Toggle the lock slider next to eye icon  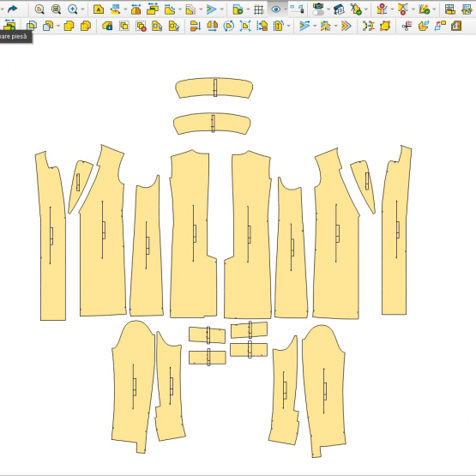click(297, 9)
